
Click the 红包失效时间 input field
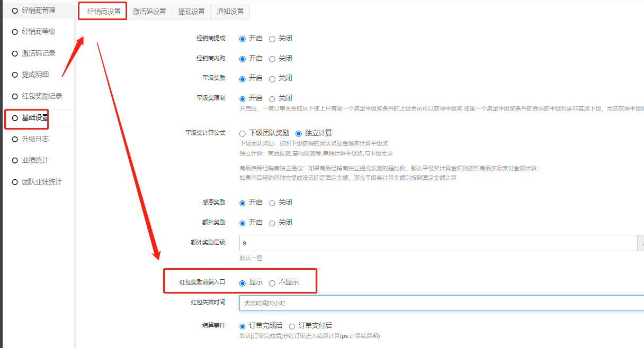(440, 304)
